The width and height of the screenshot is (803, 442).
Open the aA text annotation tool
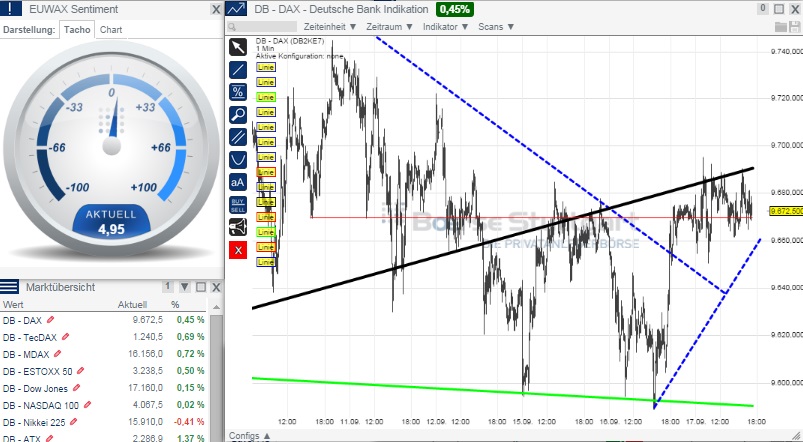[238, 182]
